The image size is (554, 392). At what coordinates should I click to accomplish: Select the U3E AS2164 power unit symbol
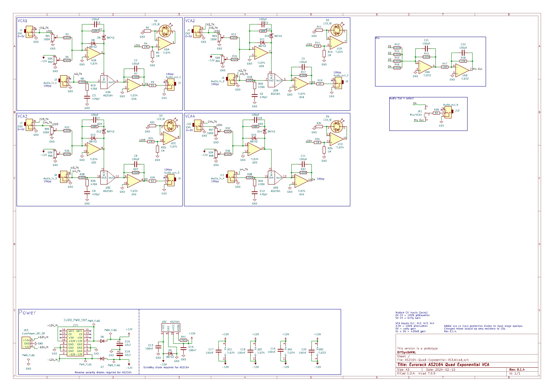[x=171, y=328]
